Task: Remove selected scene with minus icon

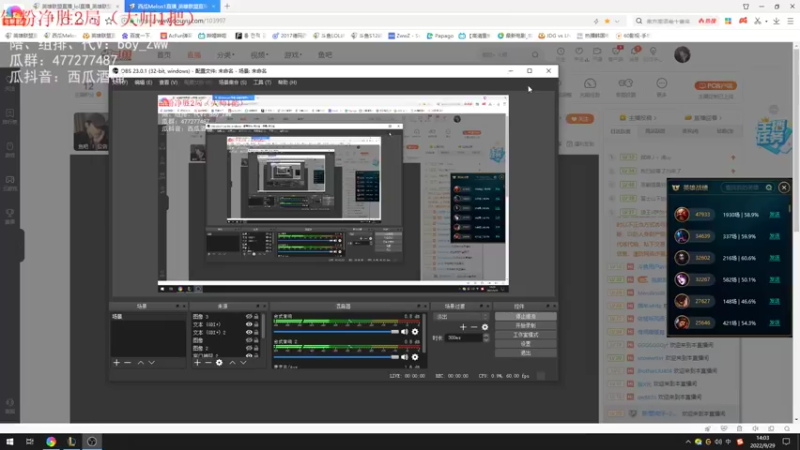Action: tap(128, 362)
